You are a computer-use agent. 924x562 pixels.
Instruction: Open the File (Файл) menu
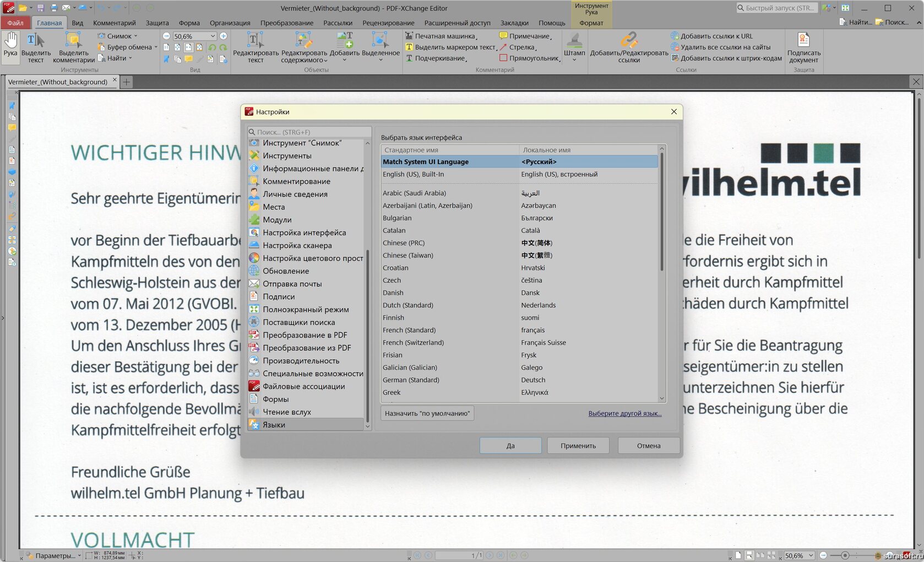point(15,23)
